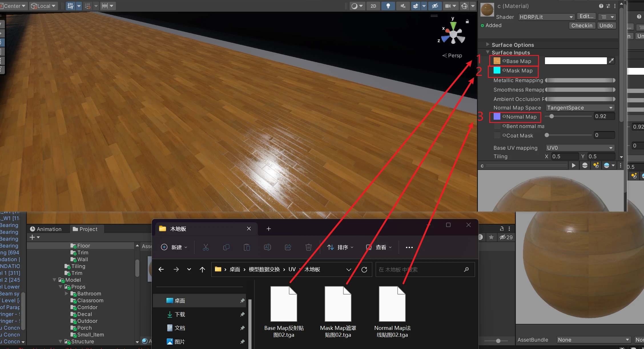Toggle scene view lighting bulb icon
The image size is (644, 349).
click(388, 6)
